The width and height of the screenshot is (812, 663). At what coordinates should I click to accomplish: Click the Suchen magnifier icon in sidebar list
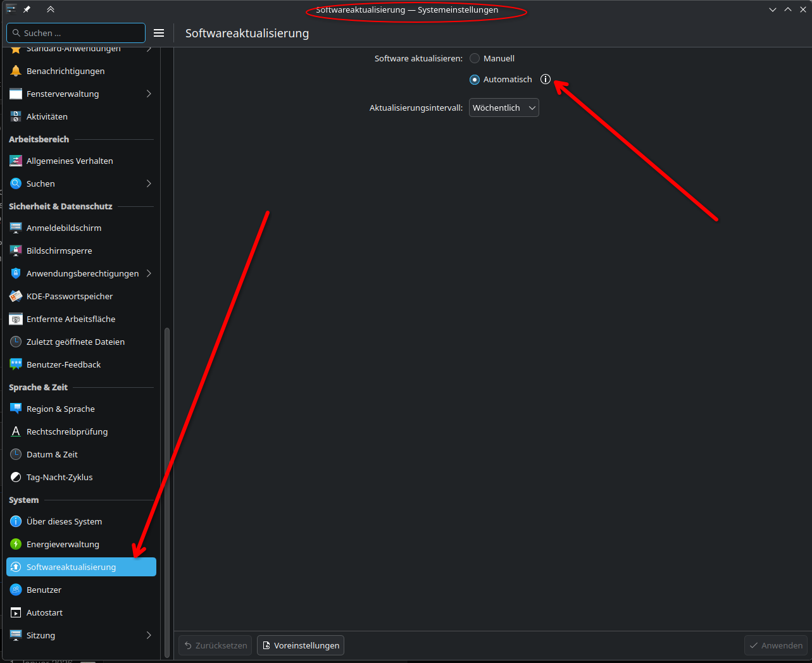(x=16, y=183)
